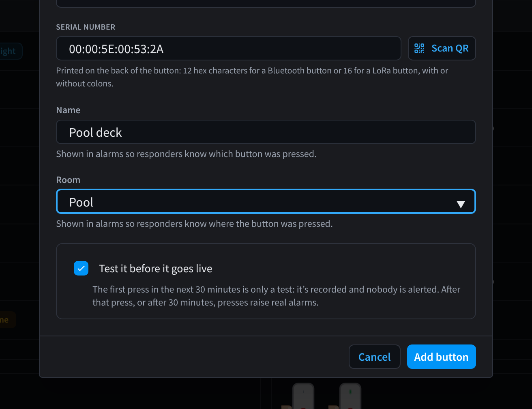This screenshot has height=409, width=532.
Task: Click the description "The first press in the next 30 minutes"
Action: [277, 296]
